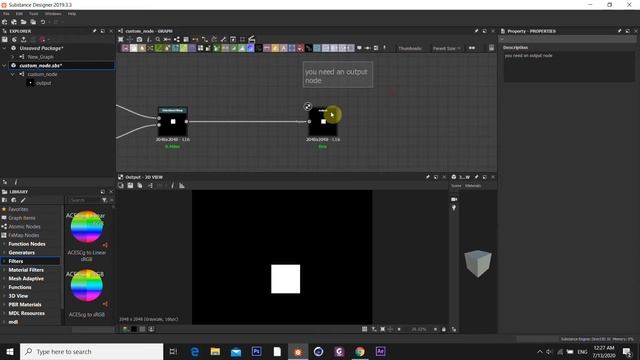Select Atomic Nodes in the Library
The width and height of the screenshot is (640, 360).
tap(24, 227)
